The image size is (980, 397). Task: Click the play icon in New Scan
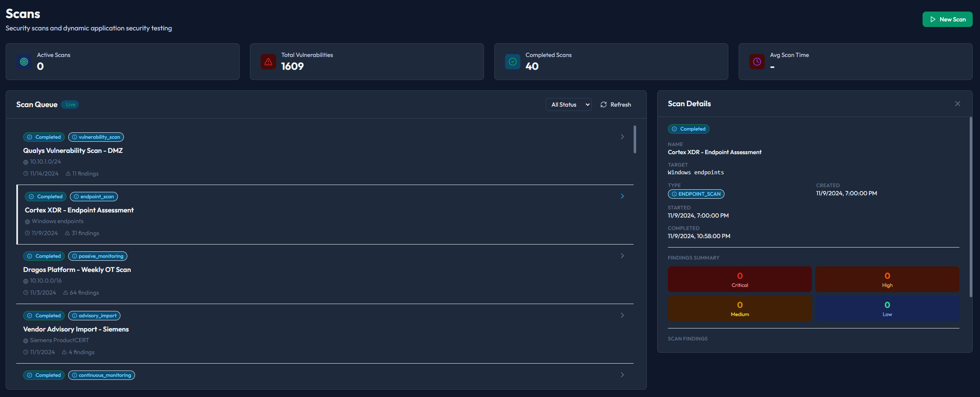933,19
